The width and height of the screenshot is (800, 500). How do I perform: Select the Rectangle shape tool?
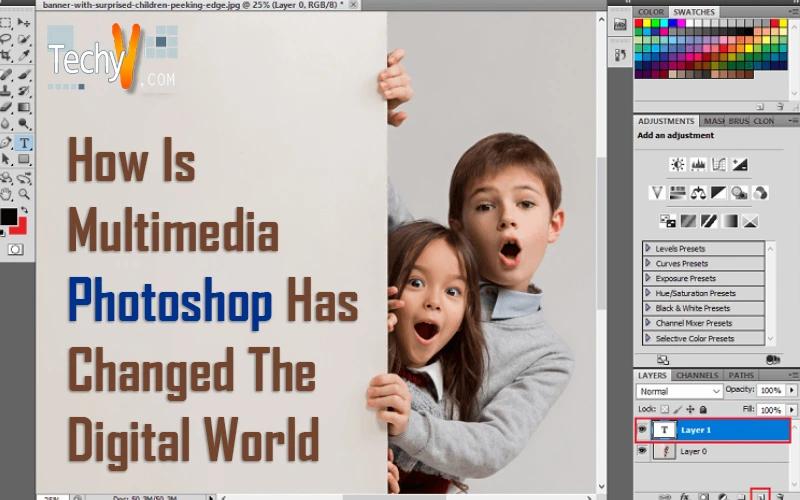point(23,159)
